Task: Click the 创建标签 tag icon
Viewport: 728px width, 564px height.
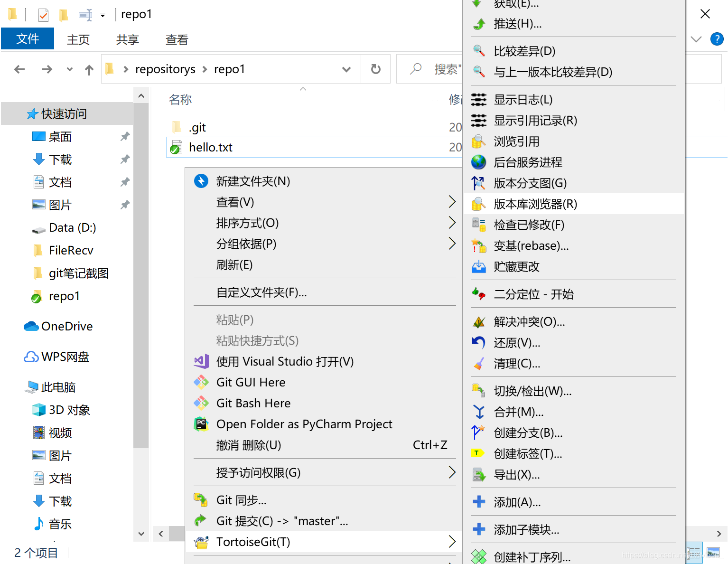Action: (x=478, y=453)
